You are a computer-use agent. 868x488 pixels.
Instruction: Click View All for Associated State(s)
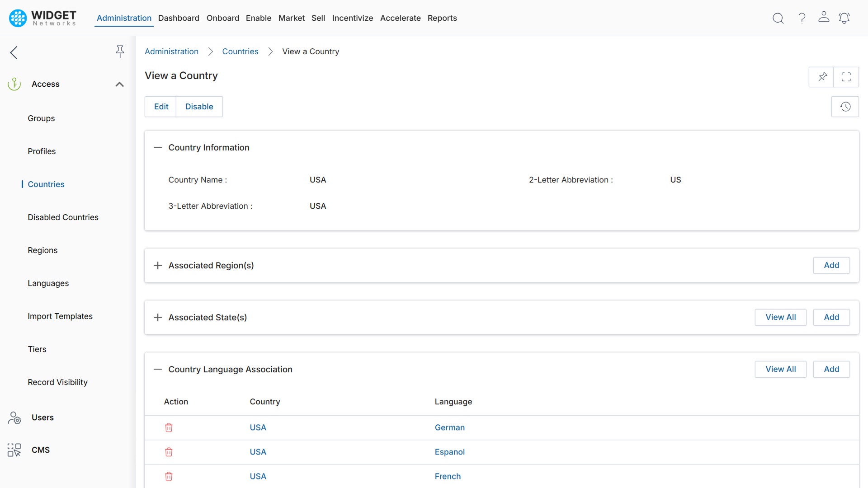click(780, 317)
